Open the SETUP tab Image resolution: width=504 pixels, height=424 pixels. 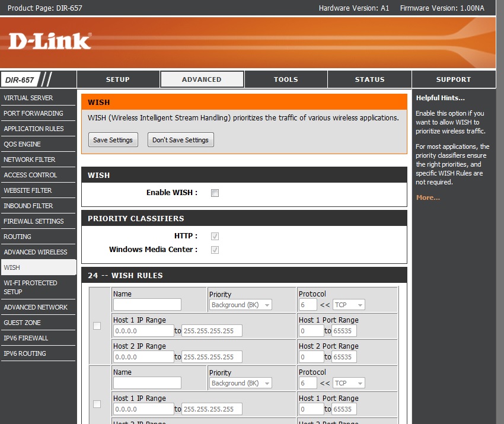(x=117, y=78)
